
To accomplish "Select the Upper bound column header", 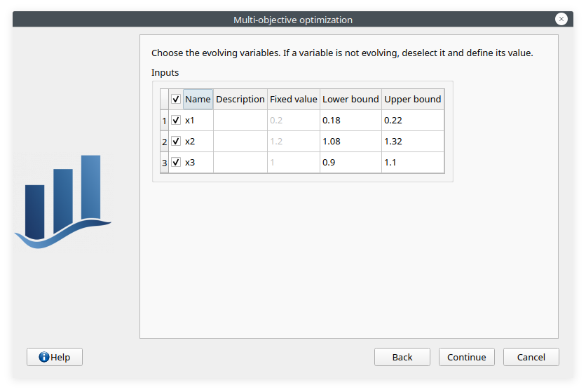I will point(413,100).
